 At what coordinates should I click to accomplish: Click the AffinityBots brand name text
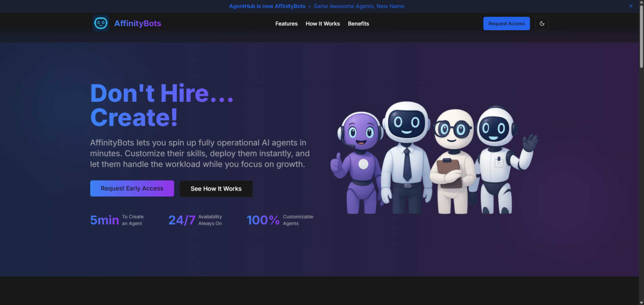pos(138,23)
